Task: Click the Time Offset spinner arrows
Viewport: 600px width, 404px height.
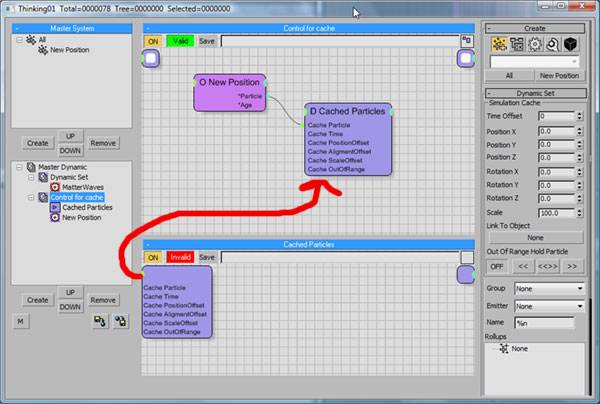Action: point(581,116)
